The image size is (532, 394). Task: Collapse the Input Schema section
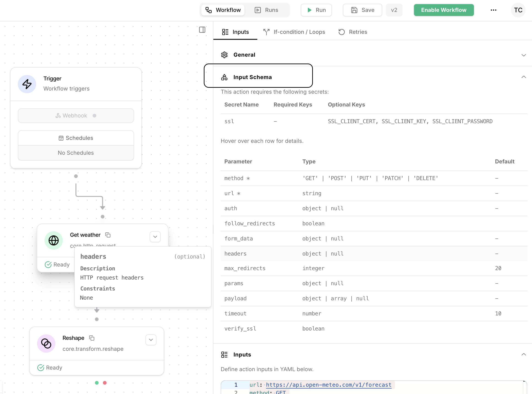(523, 77)
